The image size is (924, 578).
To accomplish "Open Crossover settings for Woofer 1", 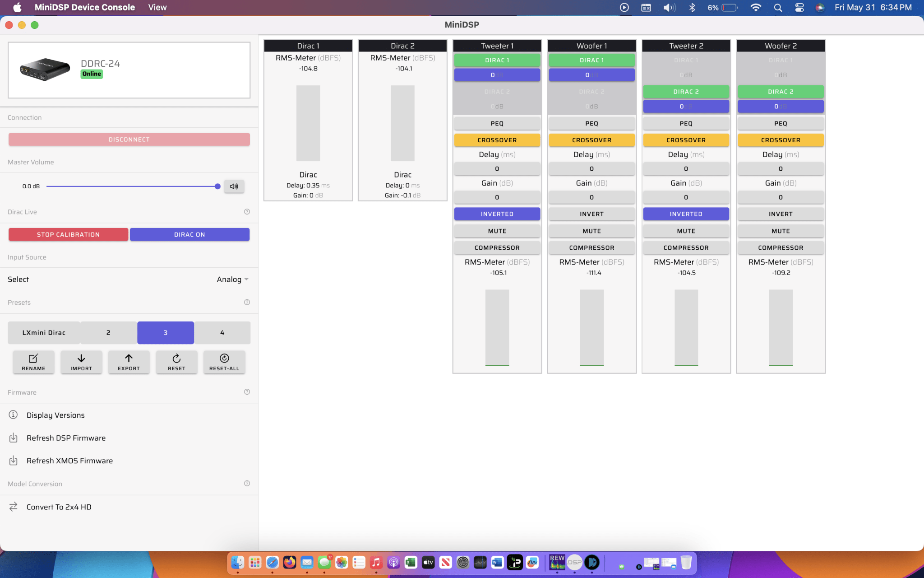I will point(591,140).
